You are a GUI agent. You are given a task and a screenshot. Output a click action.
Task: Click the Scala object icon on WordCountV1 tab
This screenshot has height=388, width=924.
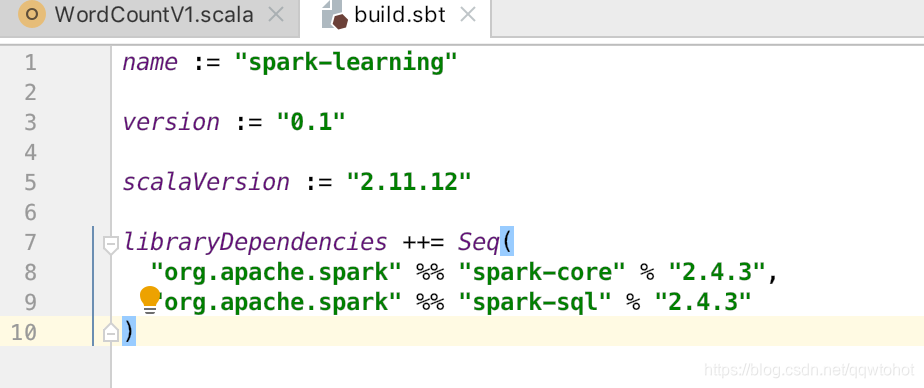(32, 15)
